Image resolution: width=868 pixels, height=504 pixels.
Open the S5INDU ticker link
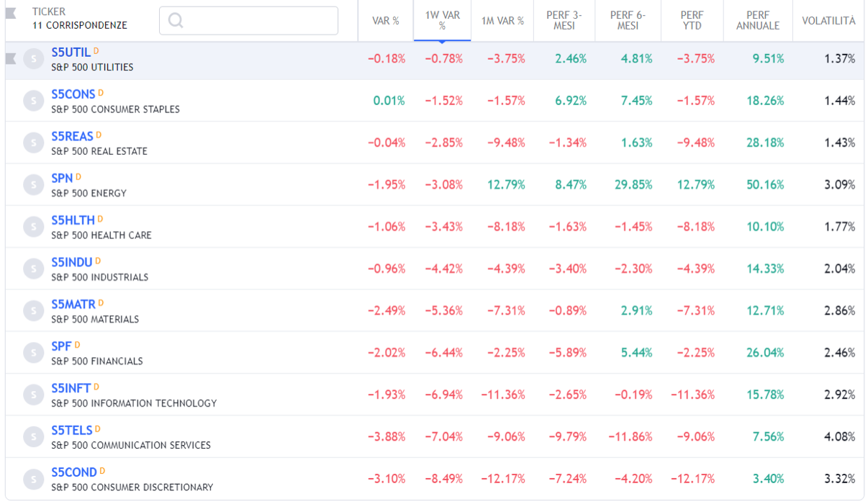click(72, 262)
